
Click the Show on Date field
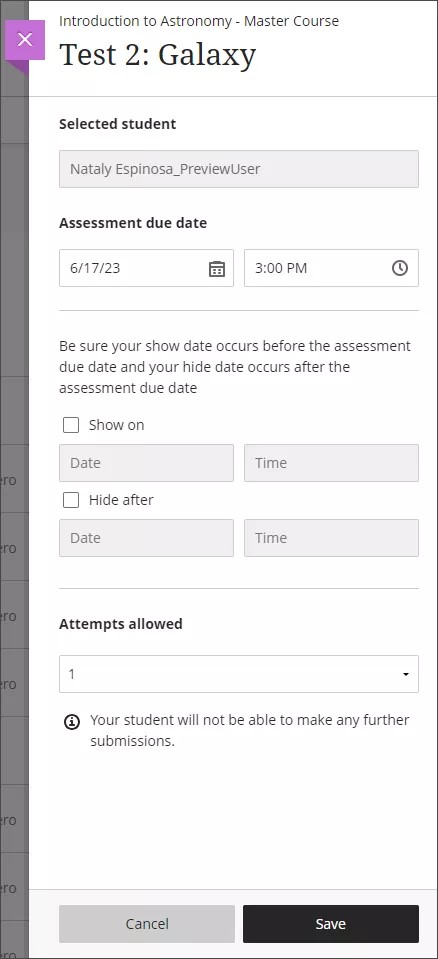click(146, 463)
